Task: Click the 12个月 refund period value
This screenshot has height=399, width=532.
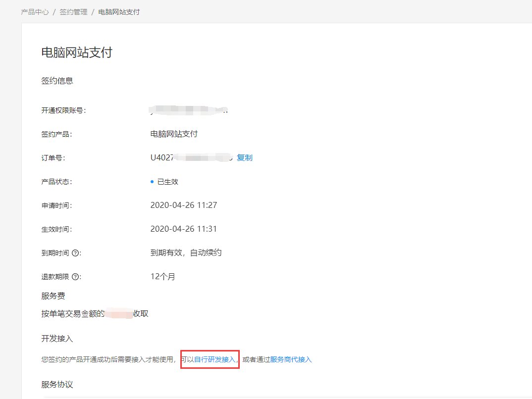Action: pos(162,277)
